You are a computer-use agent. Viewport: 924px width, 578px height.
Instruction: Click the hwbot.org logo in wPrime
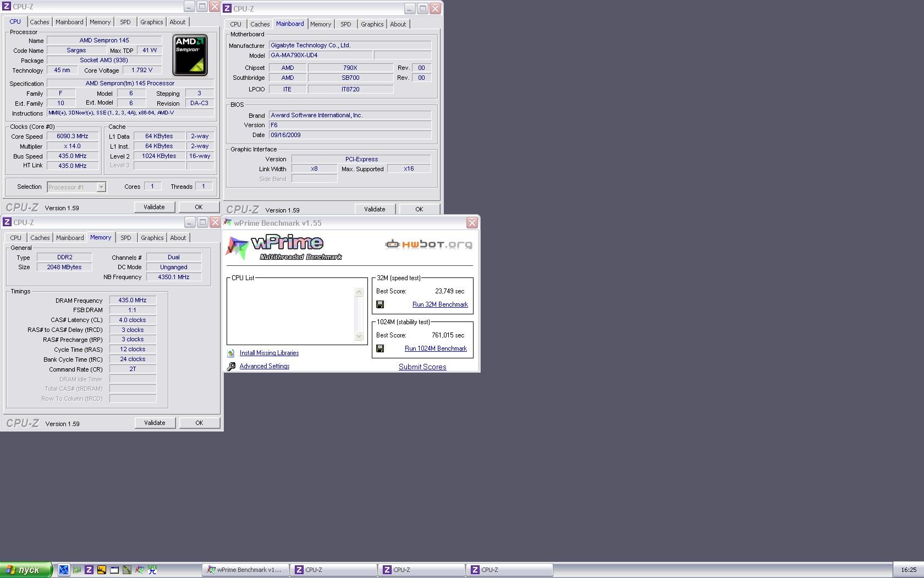(x=429, y=244)
